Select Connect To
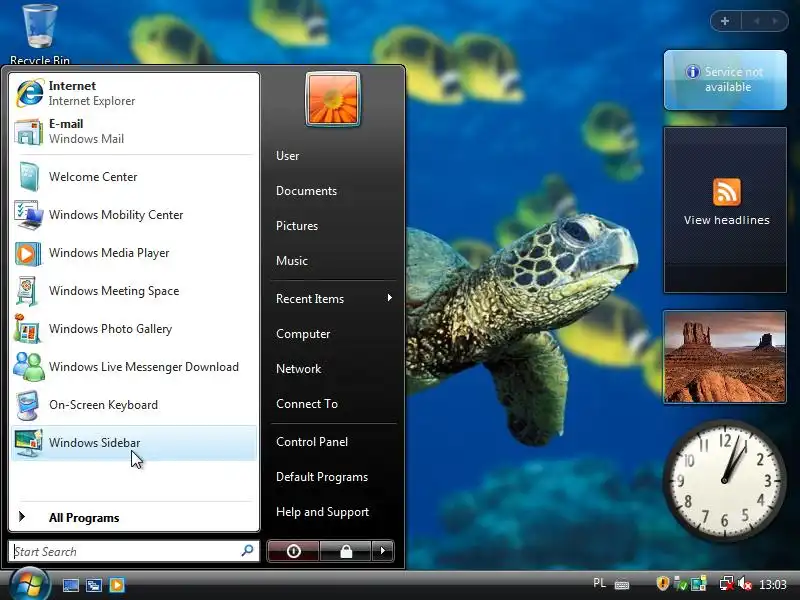Screen dimensions: 800x600 pos(333,404)
